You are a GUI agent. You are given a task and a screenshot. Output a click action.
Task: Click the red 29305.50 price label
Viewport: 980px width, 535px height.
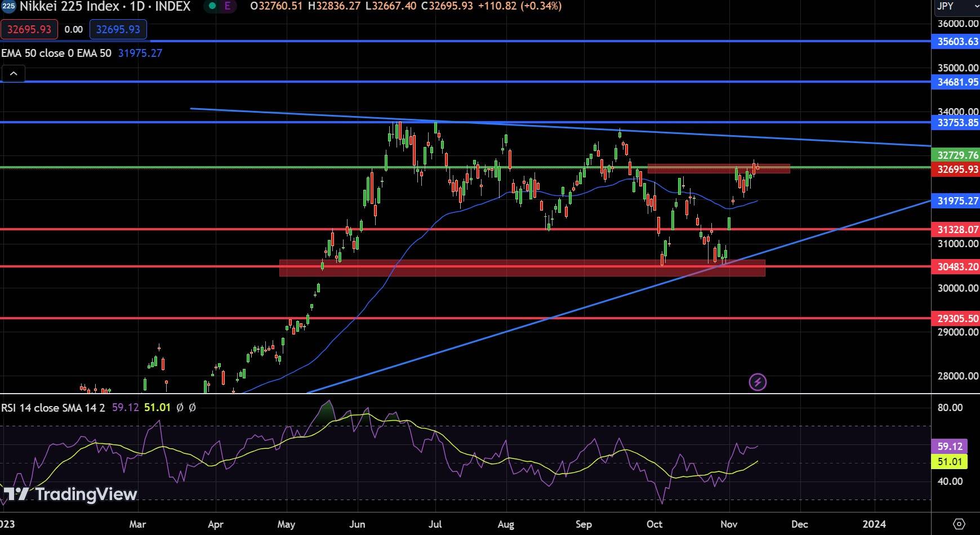point(956,318)
